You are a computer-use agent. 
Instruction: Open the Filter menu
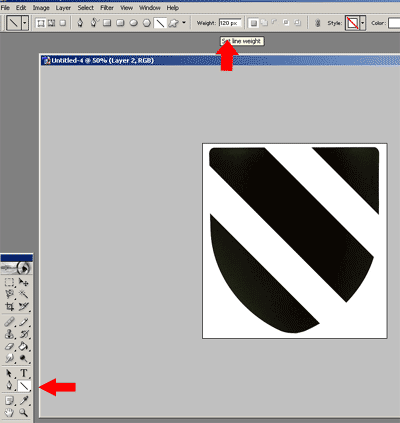pos(107,7)
